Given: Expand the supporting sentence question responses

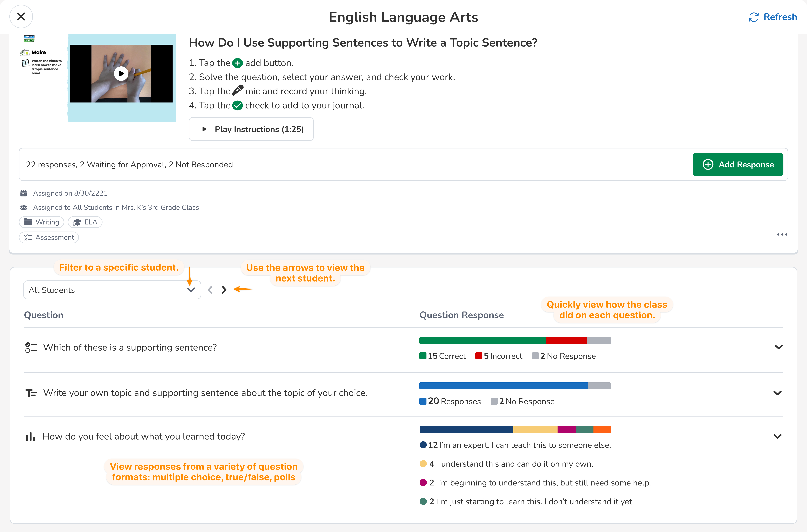Looking at the screenshot, I should [778, 347].
